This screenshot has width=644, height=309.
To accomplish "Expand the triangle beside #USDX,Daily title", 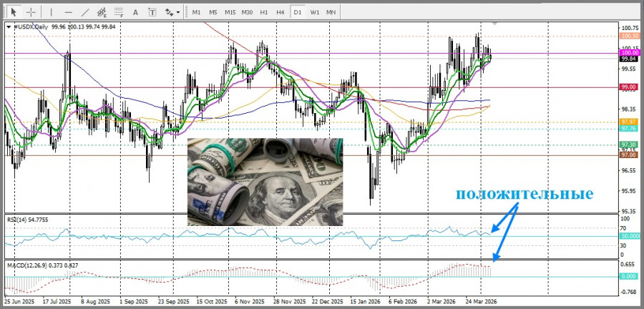I will coord(9,26).
